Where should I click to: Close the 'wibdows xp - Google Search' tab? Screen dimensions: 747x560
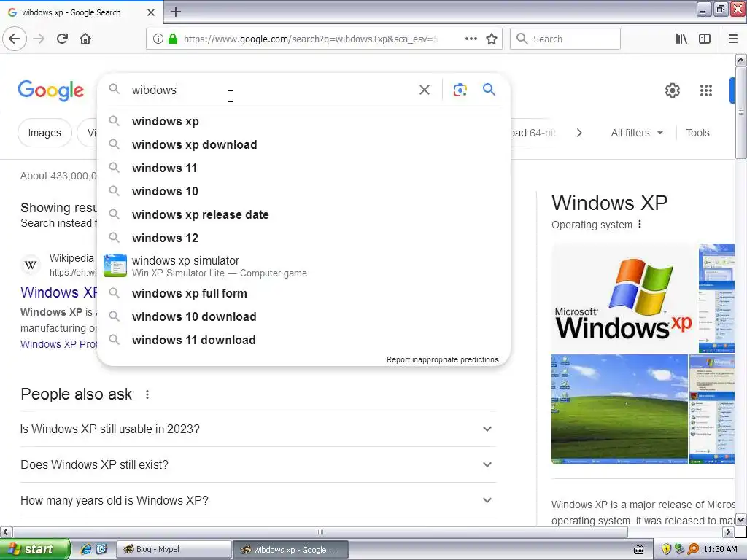(150, 12)
